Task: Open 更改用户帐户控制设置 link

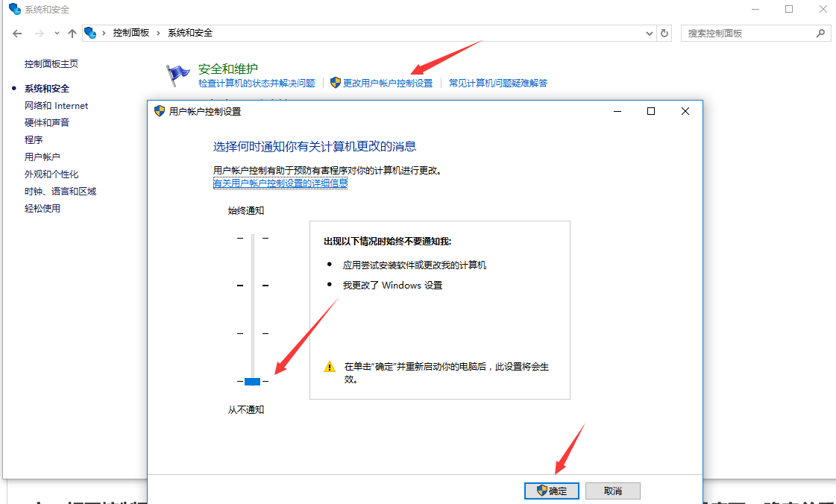Action: (x=388, y=83)
